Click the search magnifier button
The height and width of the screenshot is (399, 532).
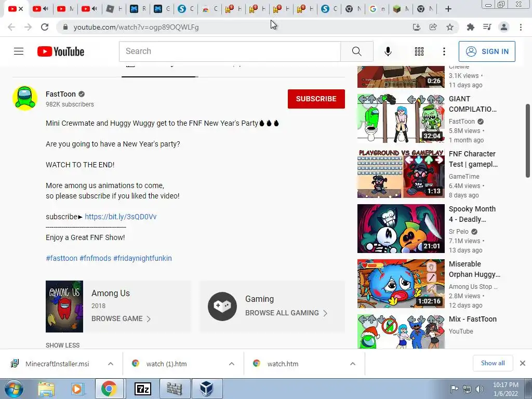pyautogui.click(x=356, y=51)
